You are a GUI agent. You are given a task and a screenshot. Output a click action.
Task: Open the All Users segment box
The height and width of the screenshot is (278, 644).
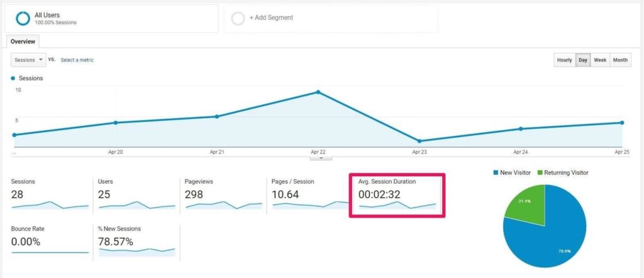tap(111, 18)
